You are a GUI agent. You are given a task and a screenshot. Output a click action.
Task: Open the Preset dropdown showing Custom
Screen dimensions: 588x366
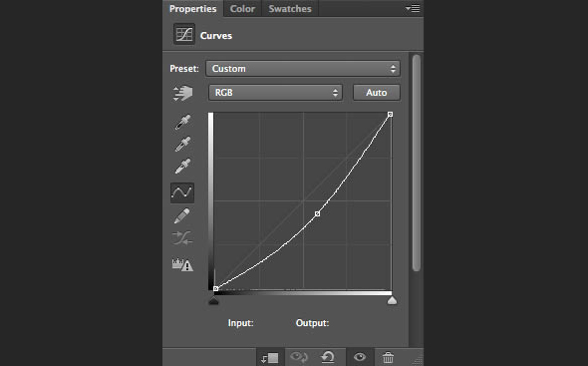click(x=303, y=69)
